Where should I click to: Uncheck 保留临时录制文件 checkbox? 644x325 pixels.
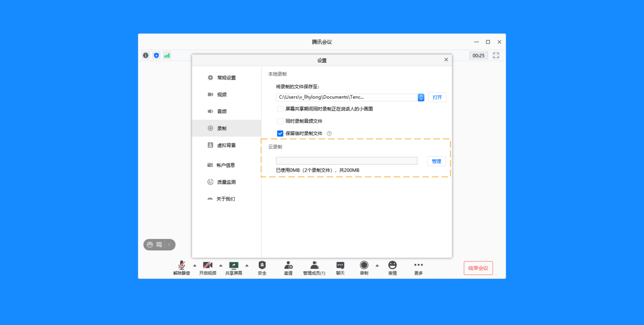[x=280, y=133]
